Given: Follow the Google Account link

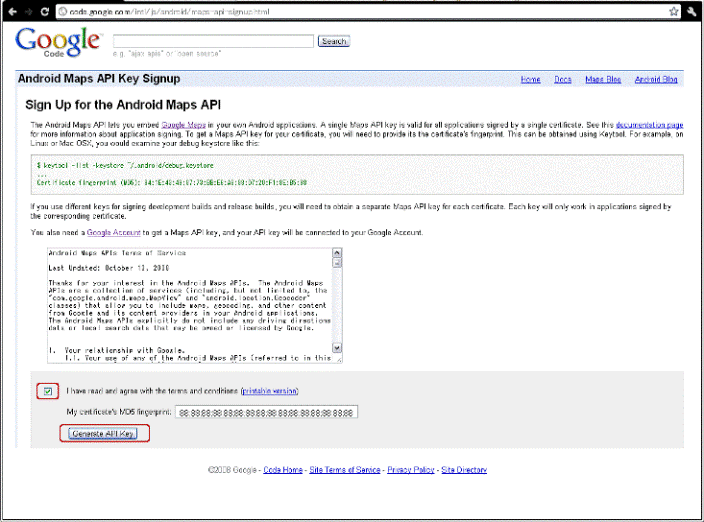Looking at the screenshot, I should pyautogui.click(x=114, y=232).
